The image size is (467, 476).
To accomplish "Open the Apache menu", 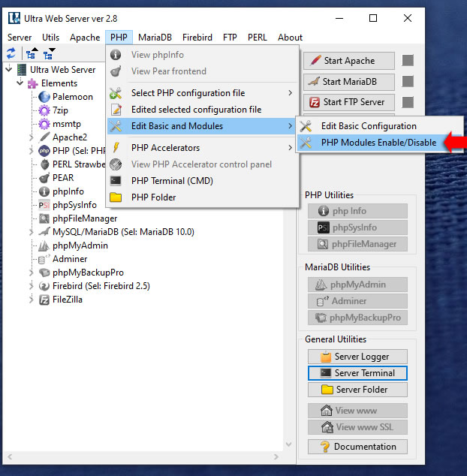I will point(85,38).
